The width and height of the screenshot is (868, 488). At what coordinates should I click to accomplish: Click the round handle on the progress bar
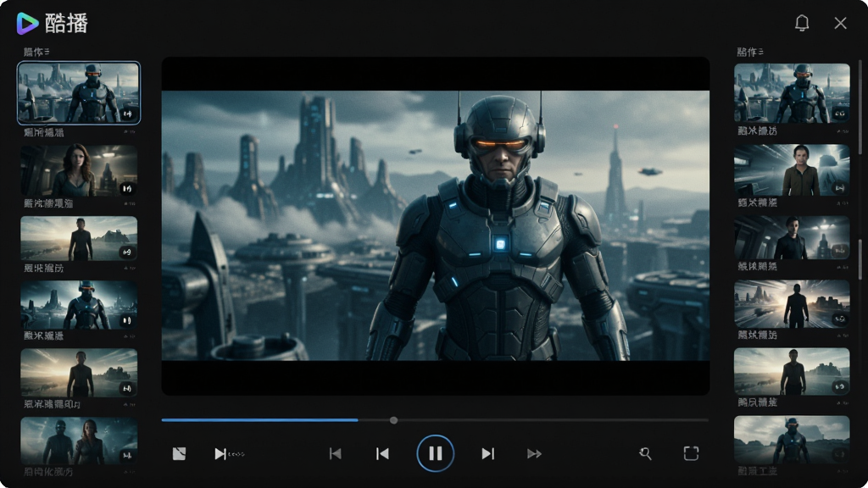[393, 420]
